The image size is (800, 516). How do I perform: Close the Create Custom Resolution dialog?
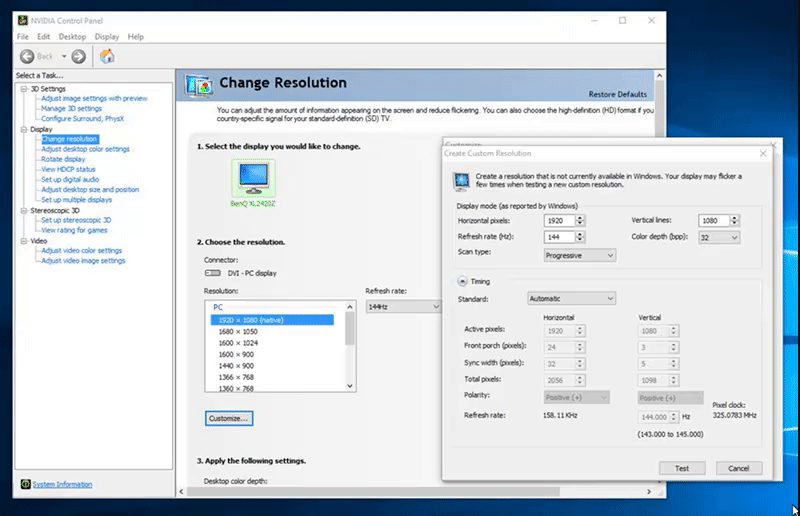(x=763, y=153)
